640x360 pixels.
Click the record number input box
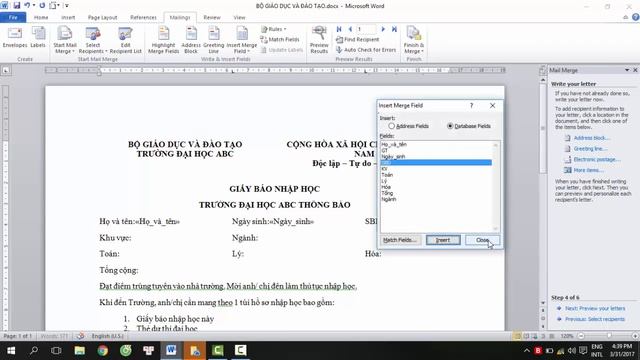click(x=366, y=29)
